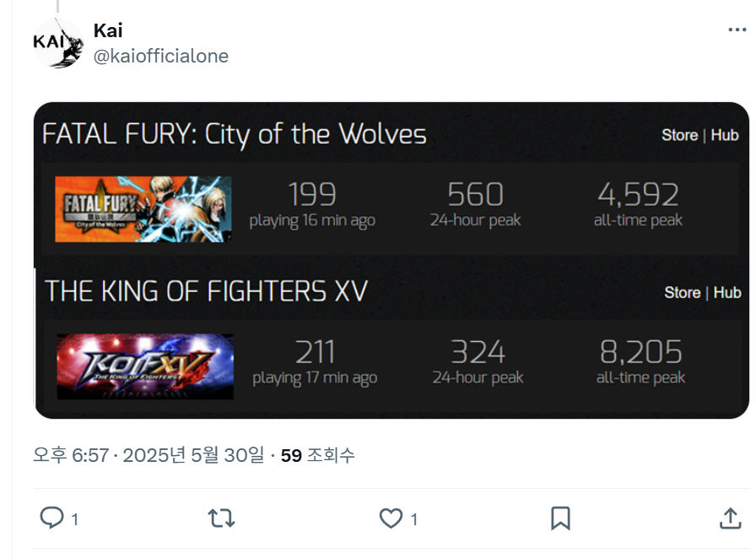
Task: Like the tweet with the heart icon
Action: 391,518
